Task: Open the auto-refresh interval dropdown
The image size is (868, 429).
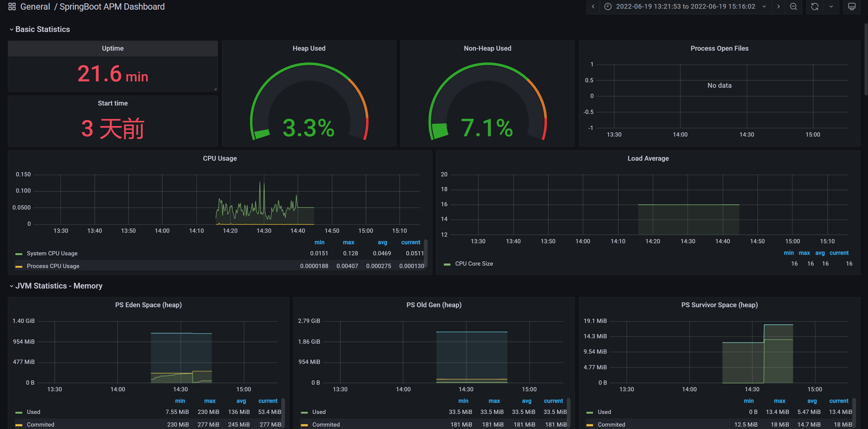Action: pyautogui.click(x=831, y=6)
